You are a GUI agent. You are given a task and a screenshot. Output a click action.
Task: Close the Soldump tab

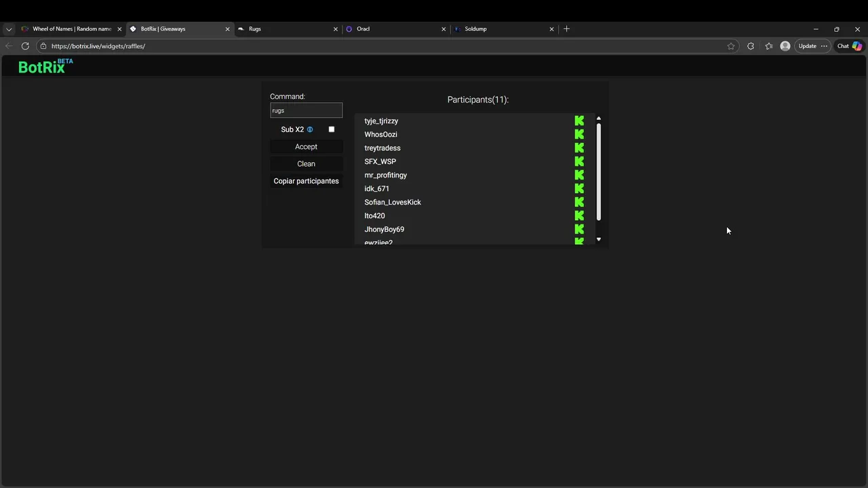[x=552, y=29]
